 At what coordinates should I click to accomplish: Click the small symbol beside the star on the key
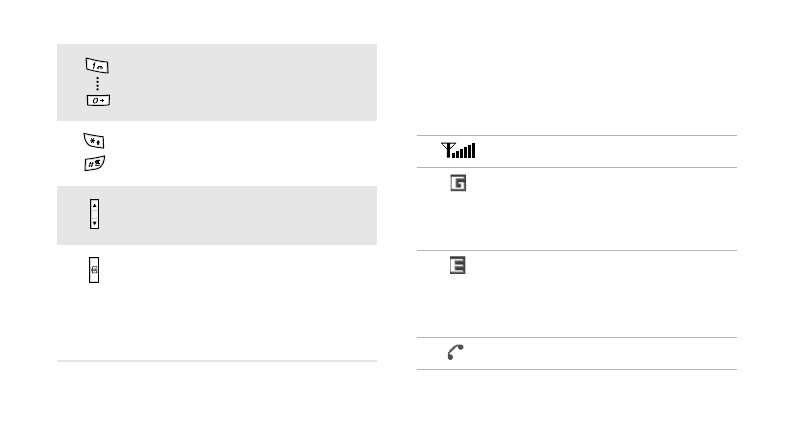pos(99,142)
